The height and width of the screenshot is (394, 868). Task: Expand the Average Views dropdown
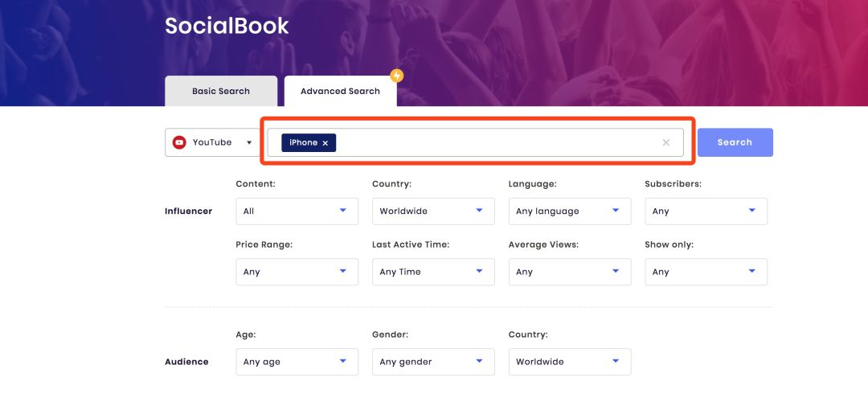tap(570, 272)
